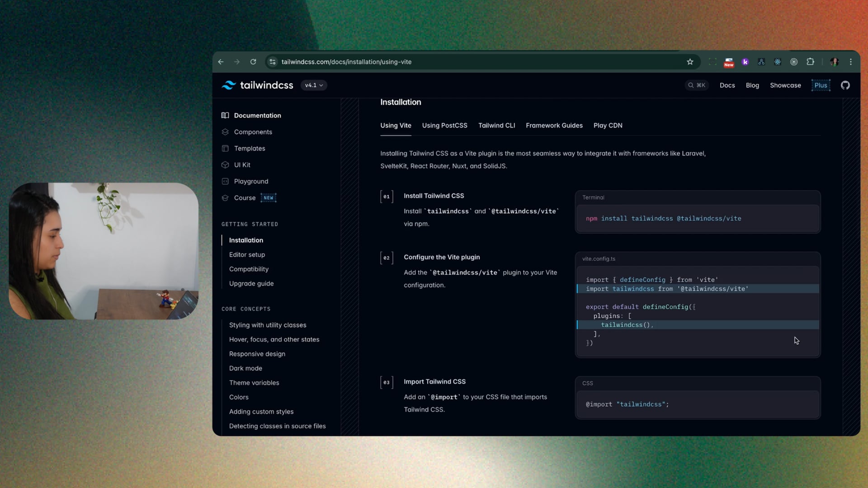Click the UI Kit cube icon
868x488 pixels.
(x=225, y=165)
